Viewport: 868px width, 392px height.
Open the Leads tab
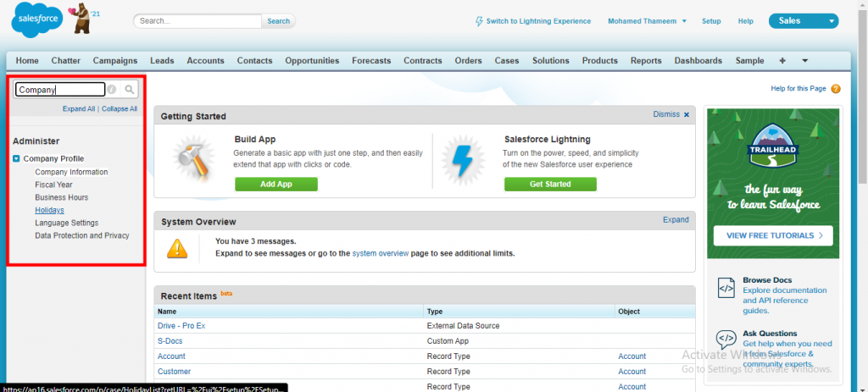(162, 61)
